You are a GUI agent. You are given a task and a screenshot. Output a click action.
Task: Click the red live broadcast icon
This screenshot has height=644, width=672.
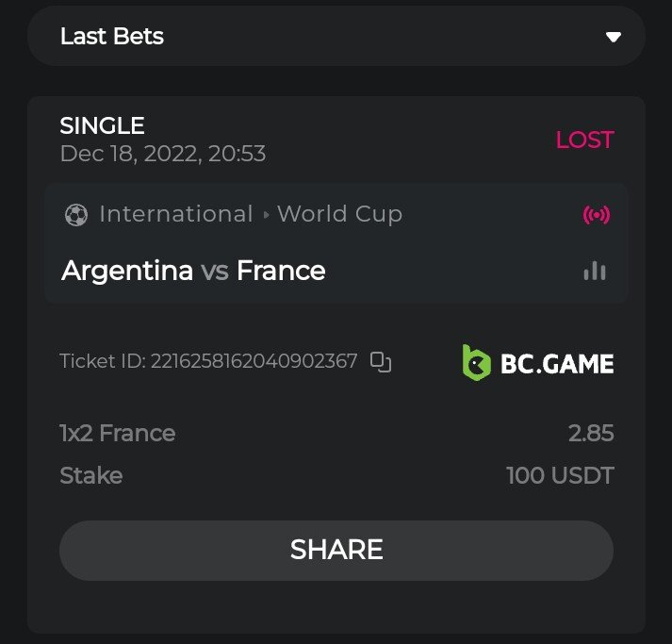coord(597,215)
